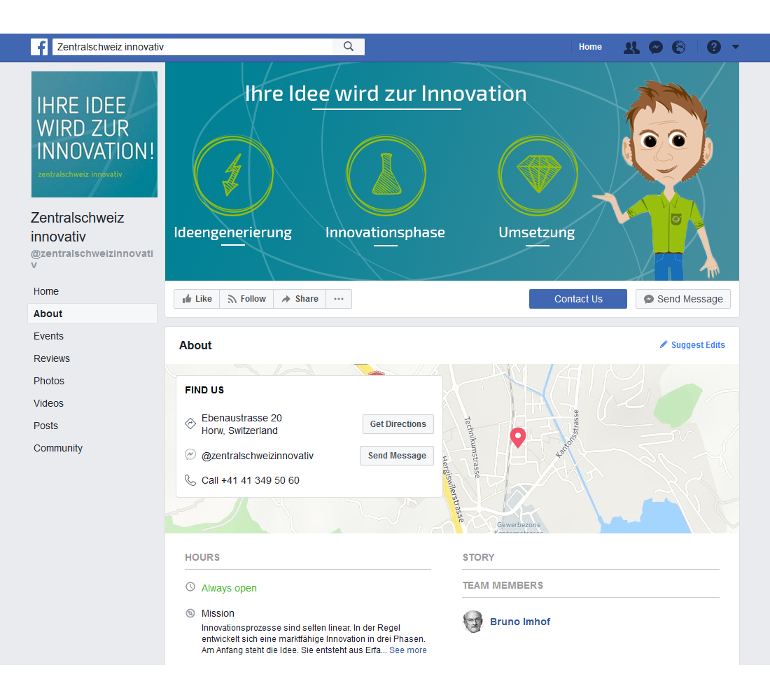Open Posts in the page sidebar
This screenshot has height=700, width=770.
(x=45, y=426)
